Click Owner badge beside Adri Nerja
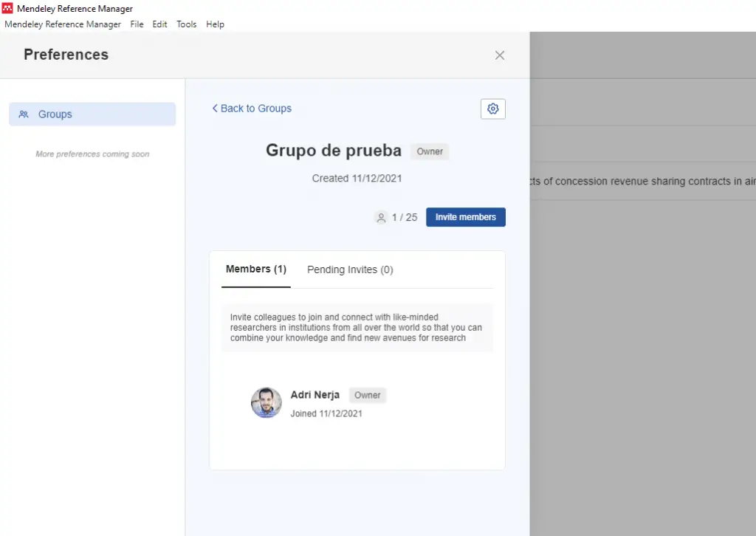The image size is (756, 536). click(368, 395)
